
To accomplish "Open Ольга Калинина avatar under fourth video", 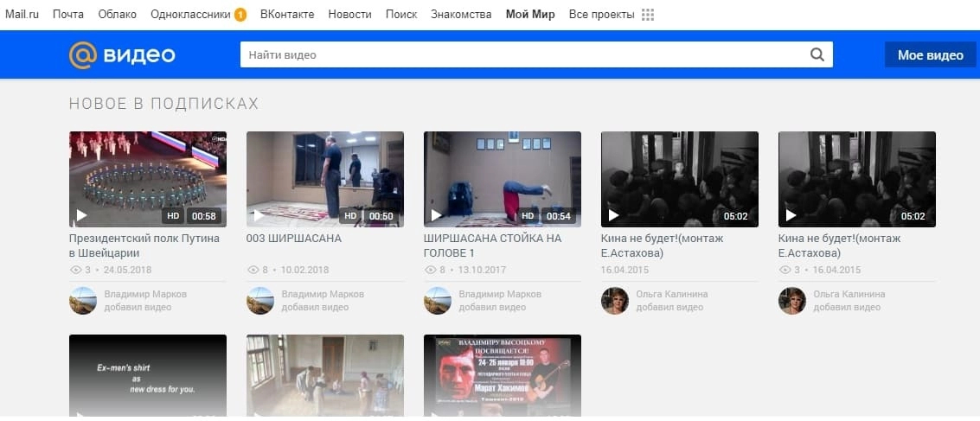I will coord(615,301).
